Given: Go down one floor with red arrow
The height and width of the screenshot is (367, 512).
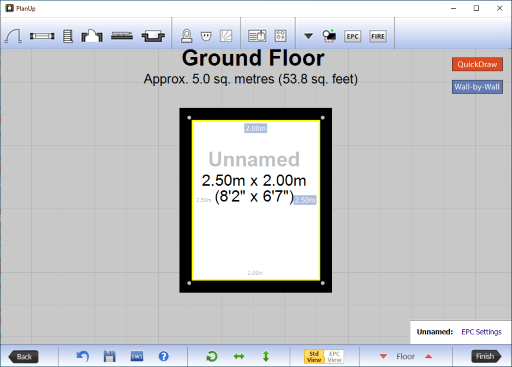Looking at the screenshot, I should coord(383,356).
